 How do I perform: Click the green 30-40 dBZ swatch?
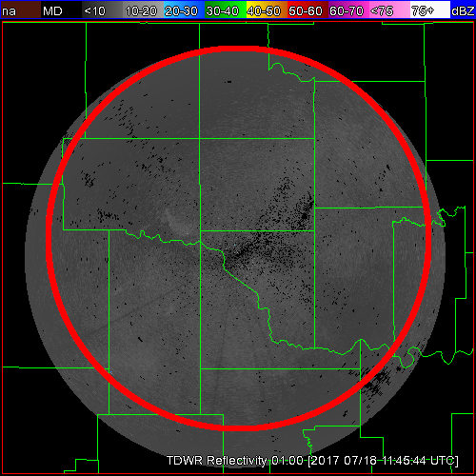[225, 10]
